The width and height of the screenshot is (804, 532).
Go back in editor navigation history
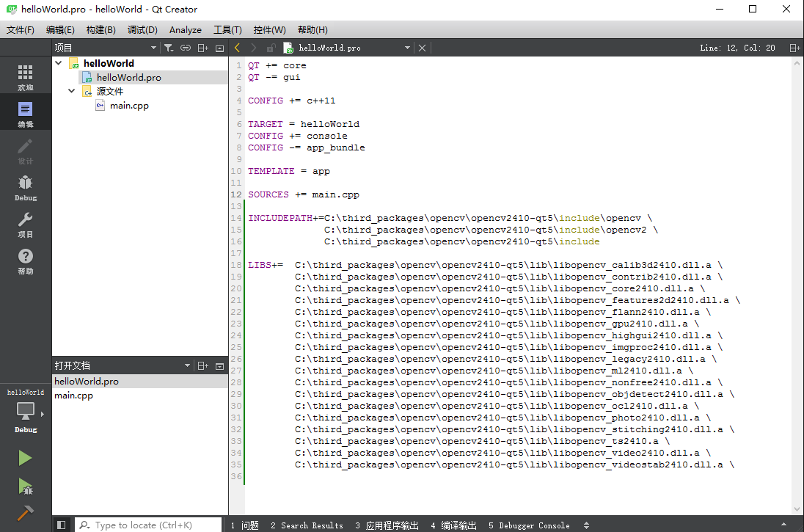238,48
